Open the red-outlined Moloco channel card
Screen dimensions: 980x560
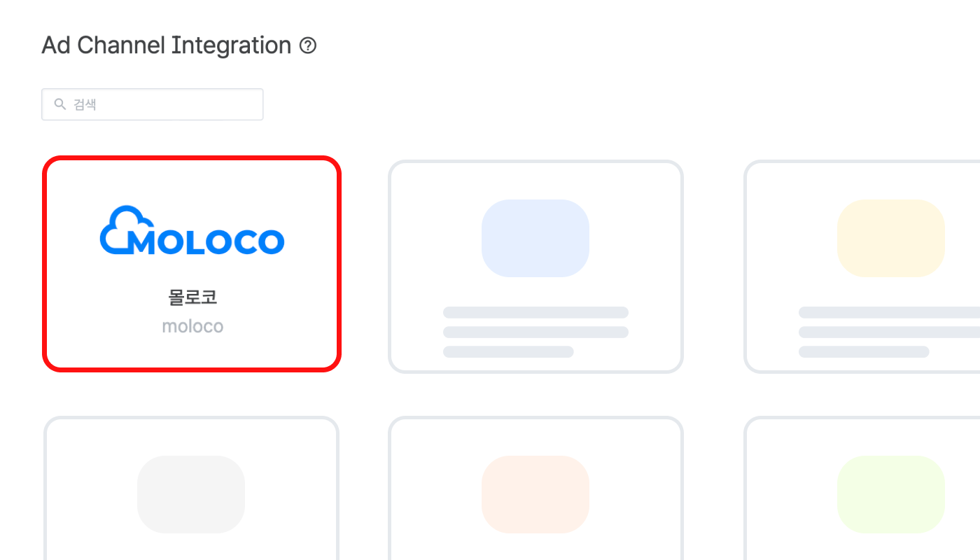coord(192,263)
